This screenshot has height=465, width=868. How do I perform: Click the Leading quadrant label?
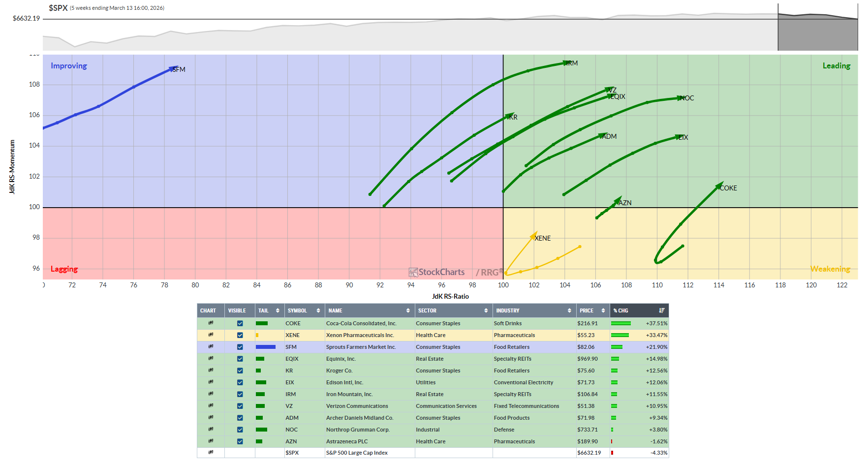click(x=837, y=65)
